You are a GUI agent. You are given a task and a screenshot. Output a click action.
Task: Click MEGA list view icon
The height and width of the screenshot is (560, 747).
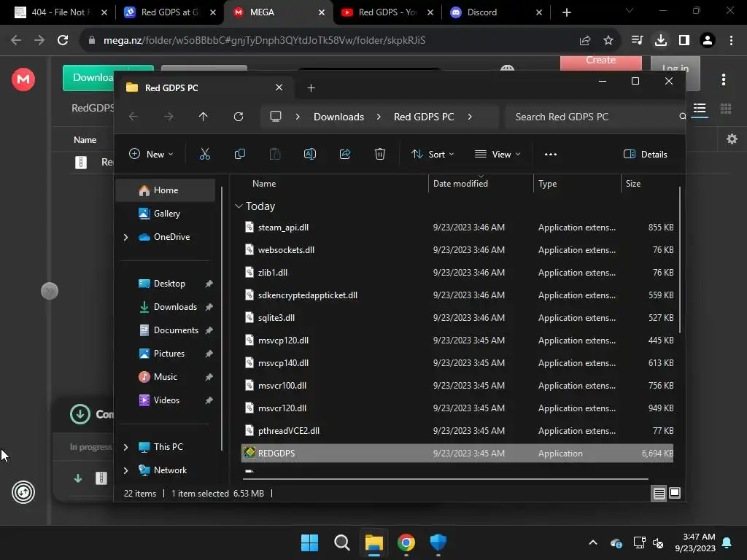[700, 109]
